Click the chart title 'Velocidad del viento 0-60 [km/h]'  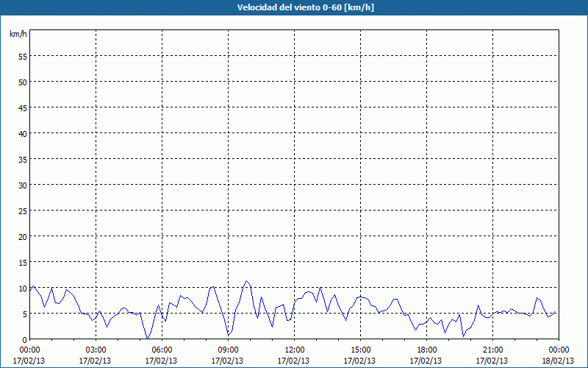point(306,7)
